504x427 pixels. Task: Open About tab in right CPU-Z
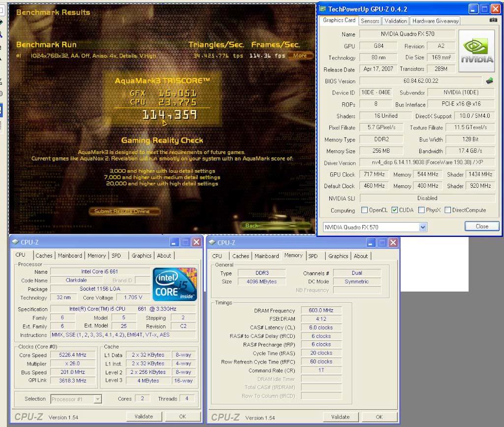pos(361,256)
